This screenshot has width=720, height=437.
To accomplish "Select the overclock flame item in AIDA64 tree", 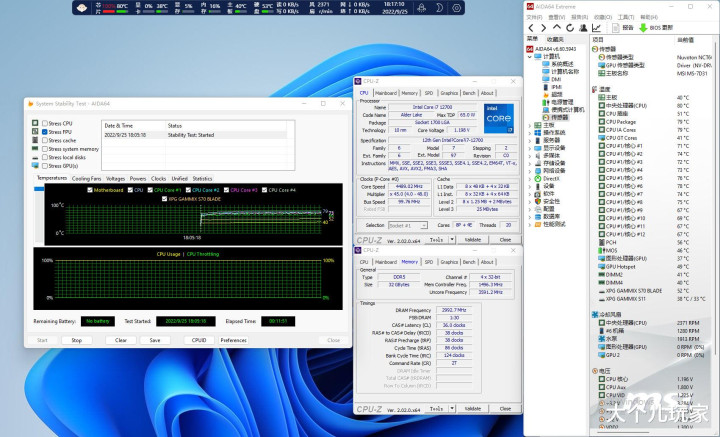I will pos(557,94).
